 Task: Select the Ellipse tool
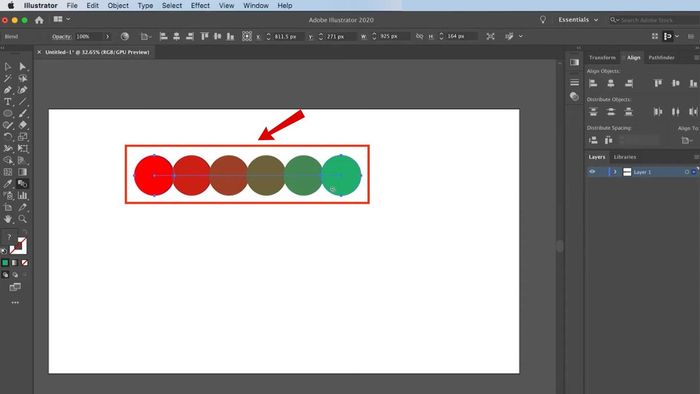click(x=8, y=113)
